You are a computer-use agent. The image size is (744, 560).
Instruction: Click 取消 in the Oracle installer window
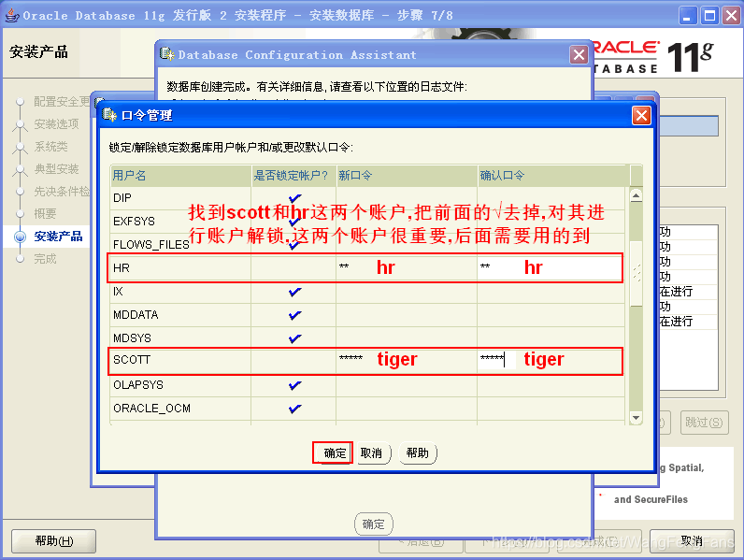point(692,541)
